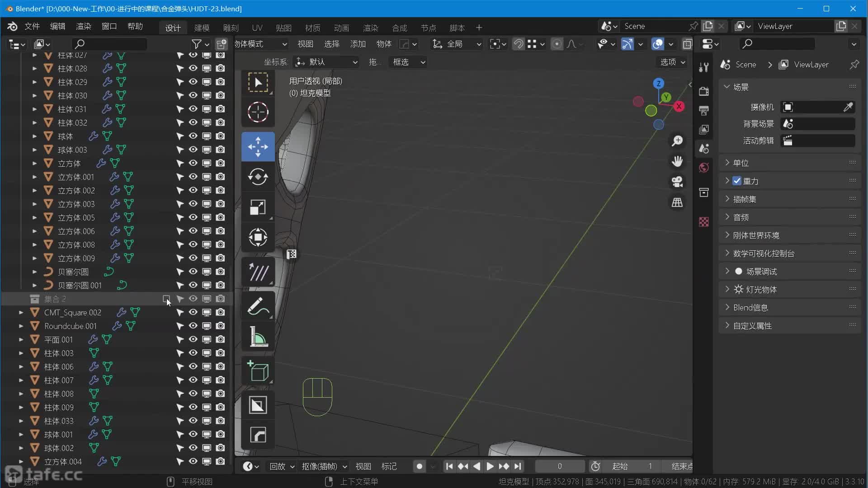Expand the 立方体.005 tree item

[x=34, y=217]
